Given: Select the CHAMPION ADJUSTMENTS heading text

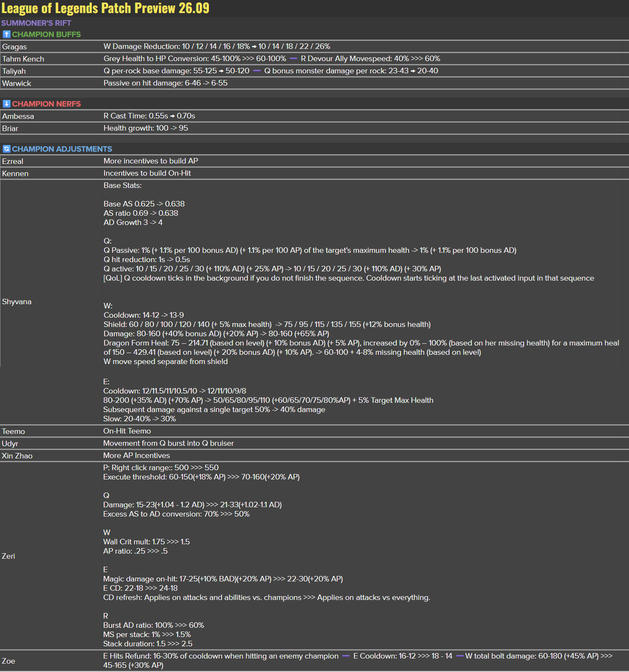Looking at the screenshot, I should point(62,149).
